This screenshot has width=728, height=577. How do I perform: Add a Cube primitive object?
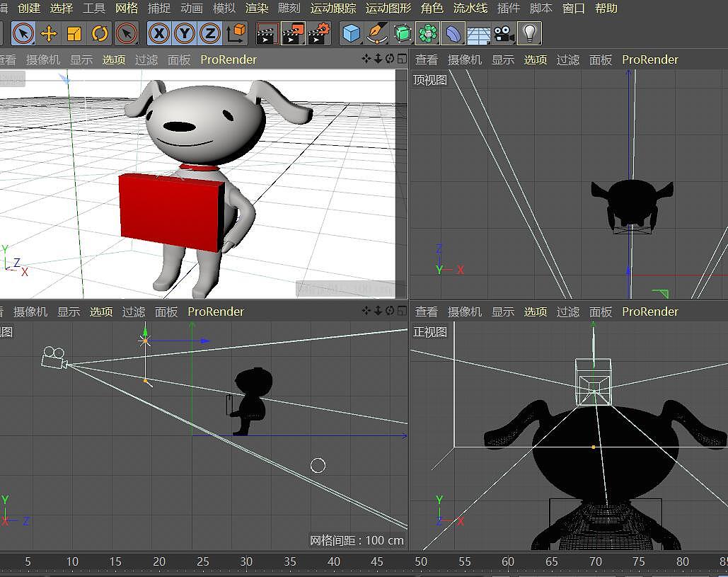(x=352, y=33)
